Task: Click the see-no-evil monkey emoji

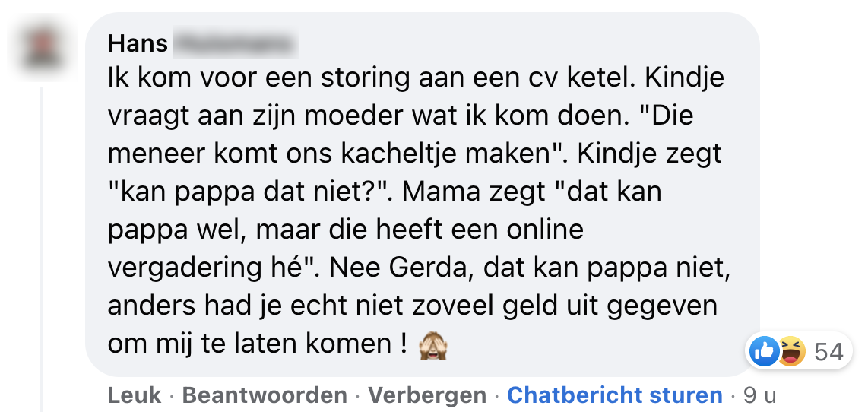Action: pyautogui.click(x=433, y=345)
